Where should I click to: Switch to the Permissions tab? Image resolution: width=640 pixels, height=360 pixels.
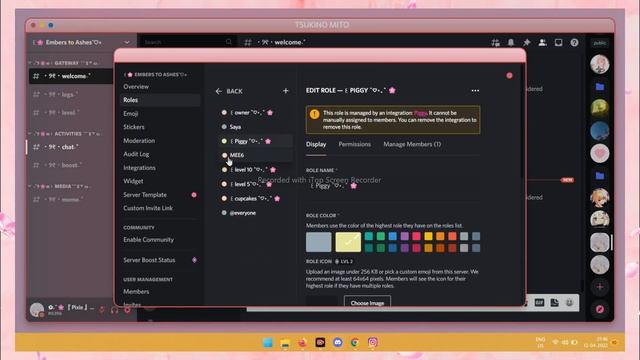click(354, 144)
